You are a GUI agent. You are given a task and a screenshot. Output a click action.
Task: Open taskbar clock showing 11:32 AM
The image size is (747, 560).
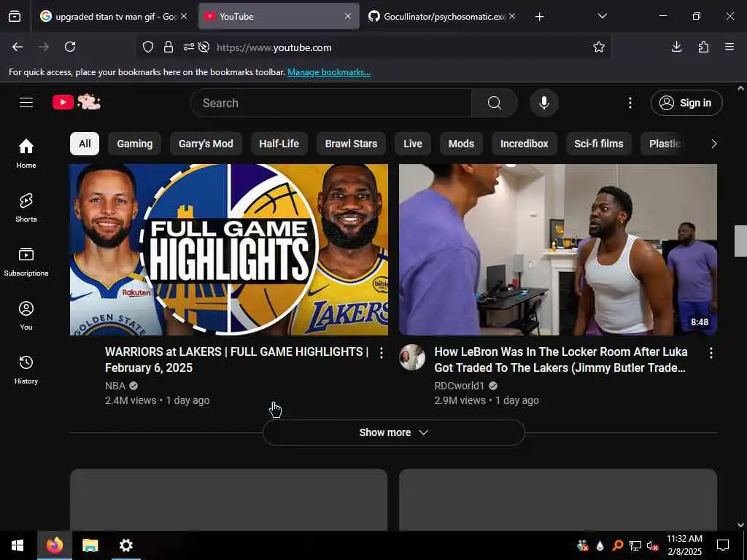pos(684,545)
